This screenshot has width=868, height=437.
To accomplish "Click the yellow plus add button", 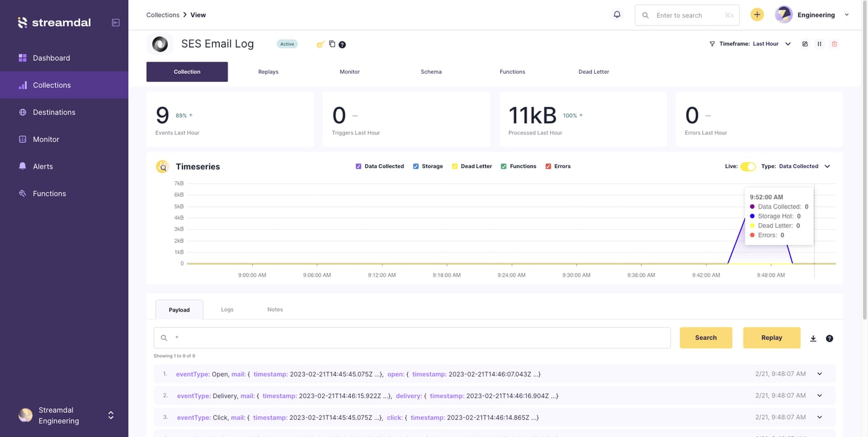I will point(757,15).
